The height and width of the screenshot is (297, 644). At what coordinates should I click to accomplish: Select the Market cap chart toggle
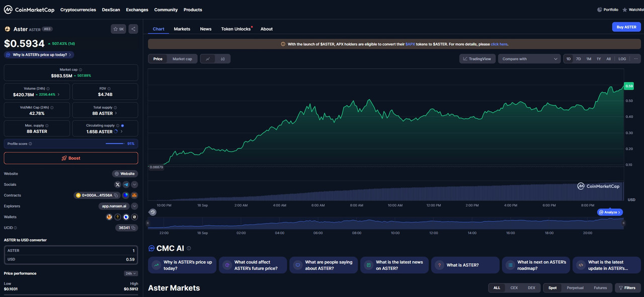[182, 59]
